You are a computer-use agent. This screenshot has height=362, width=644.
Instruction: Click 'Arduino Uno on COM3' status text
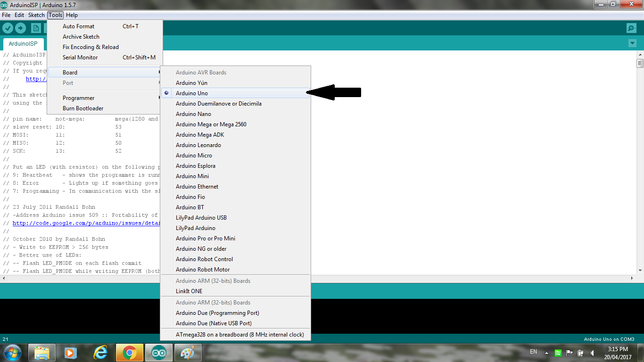609,339
